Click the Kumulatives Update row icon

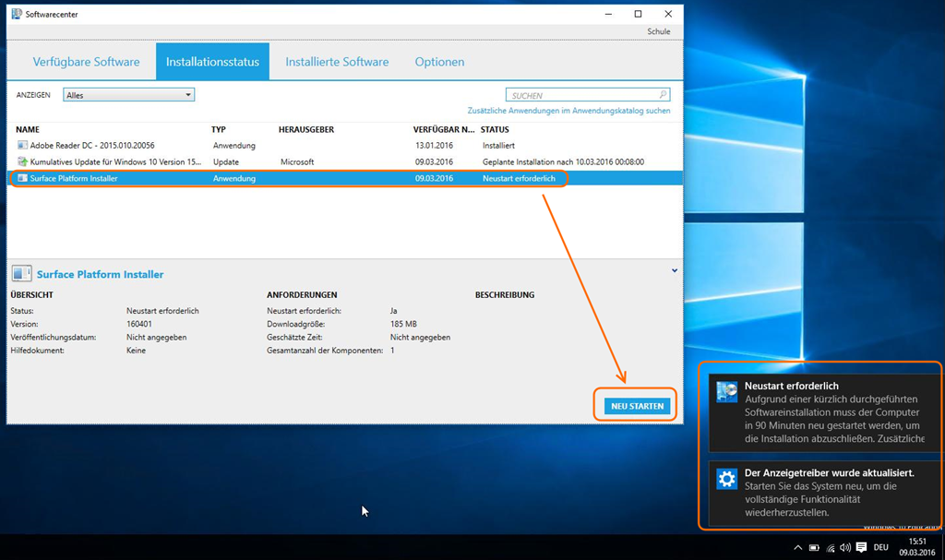22,161
